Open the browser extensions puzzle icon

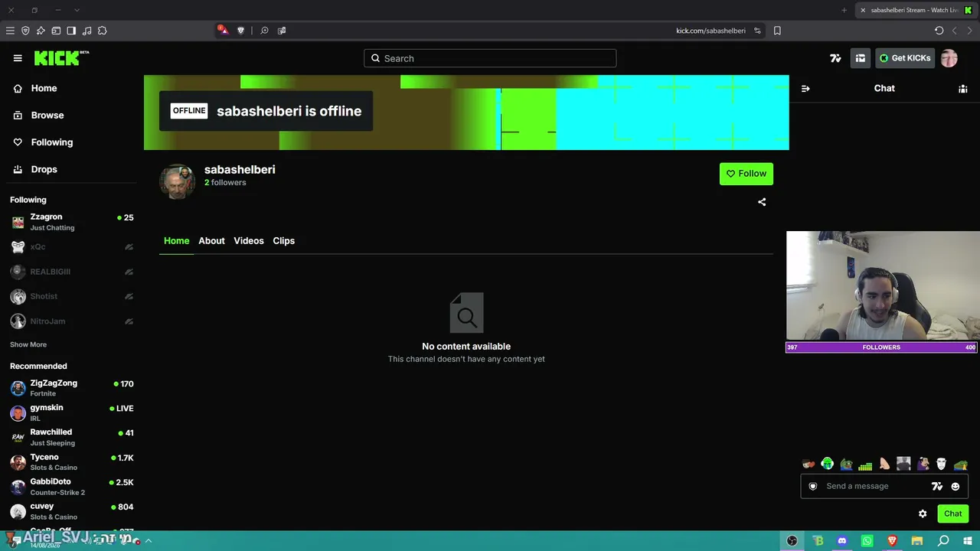click(x=102, y=31)
